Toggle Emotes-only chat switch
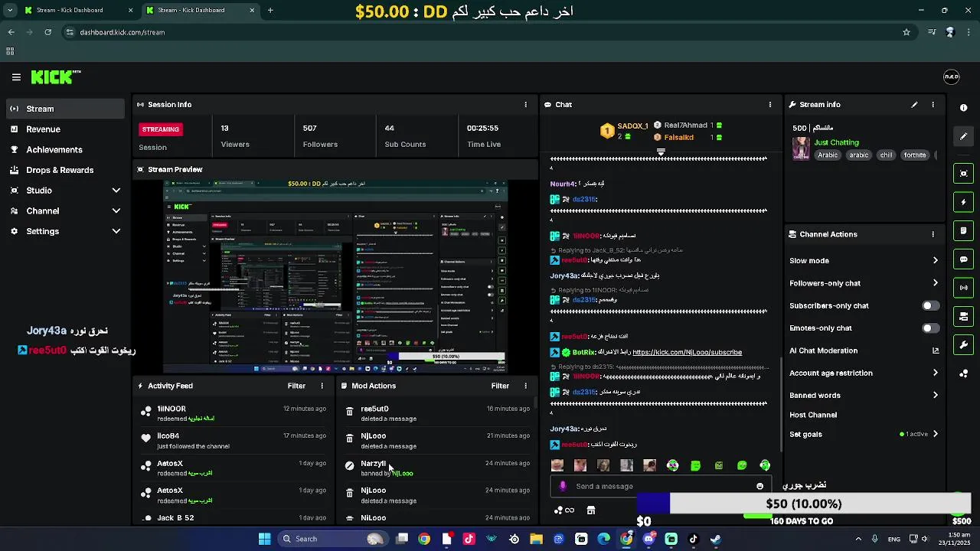Screen dimensions: 980x551 [930, 328]
